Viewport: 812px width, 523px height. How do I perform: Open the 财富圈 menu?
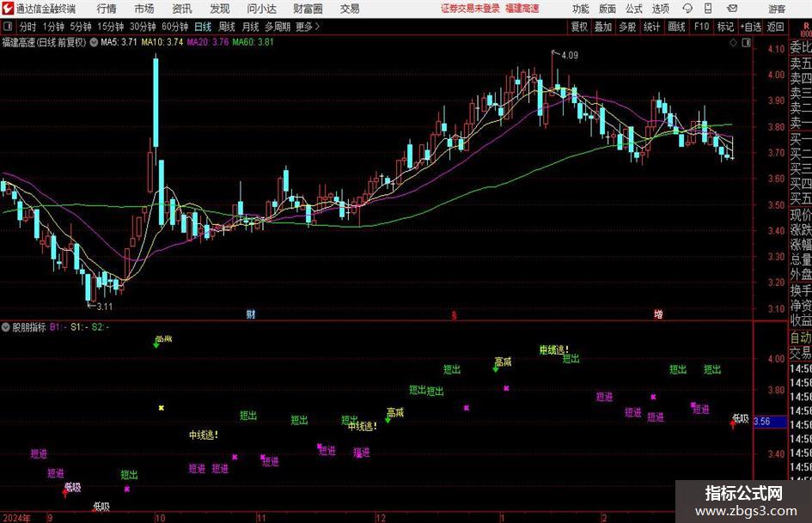pyautogui.click(x=308, y=9)
